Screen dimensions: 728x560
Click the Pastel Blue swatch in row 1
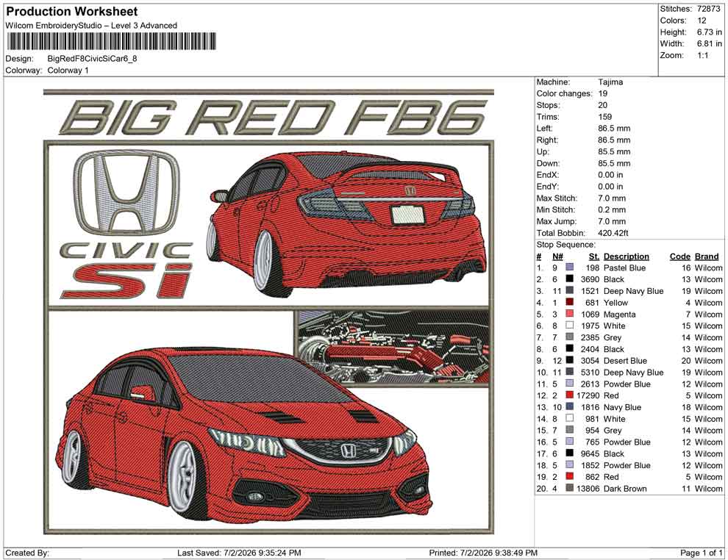click(x=569, y=268)
